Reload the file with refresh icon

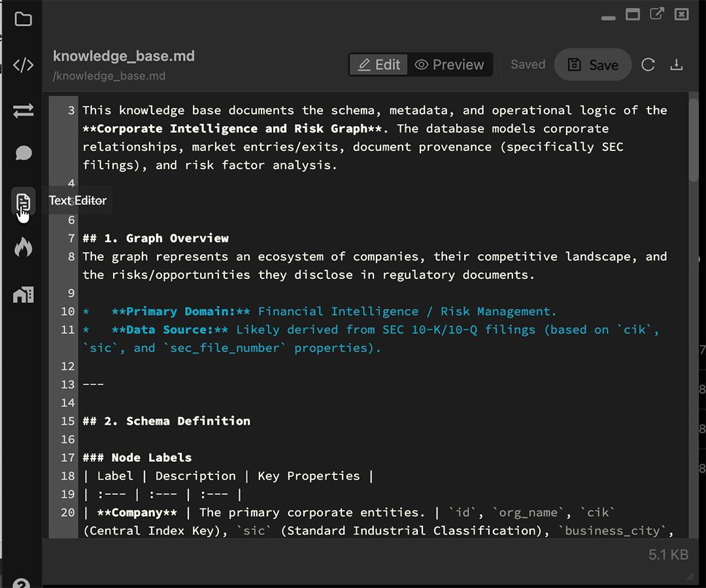(x=648, y=65)
